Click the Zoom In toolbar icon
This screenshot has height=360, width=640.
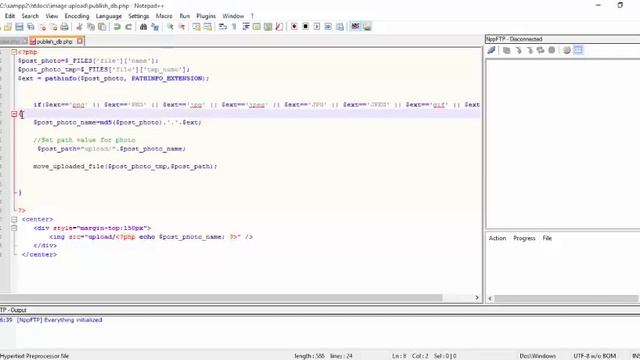[x=170, y=27]
